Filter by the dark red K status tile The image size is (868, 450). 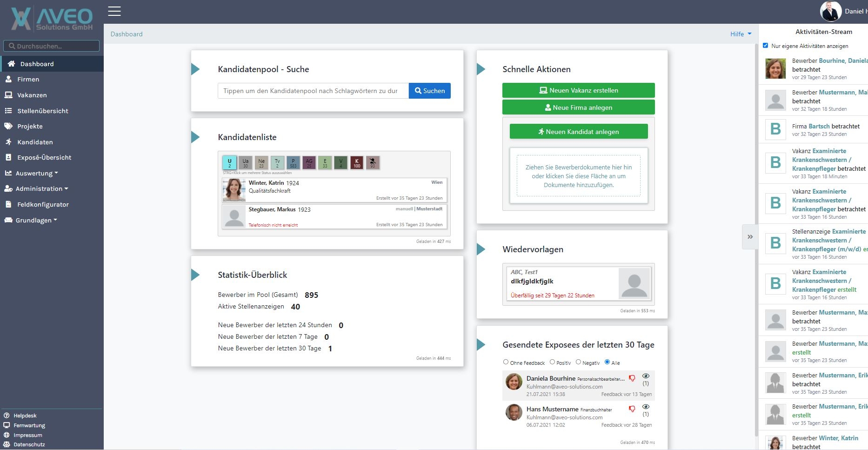pos(357,163)
